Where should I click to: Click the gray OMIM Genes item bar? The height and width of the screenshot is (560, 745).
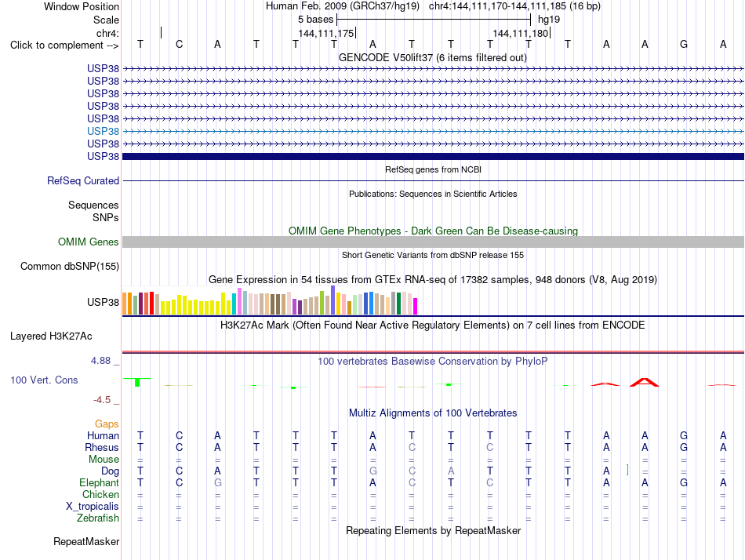click(x=433, y=242)
